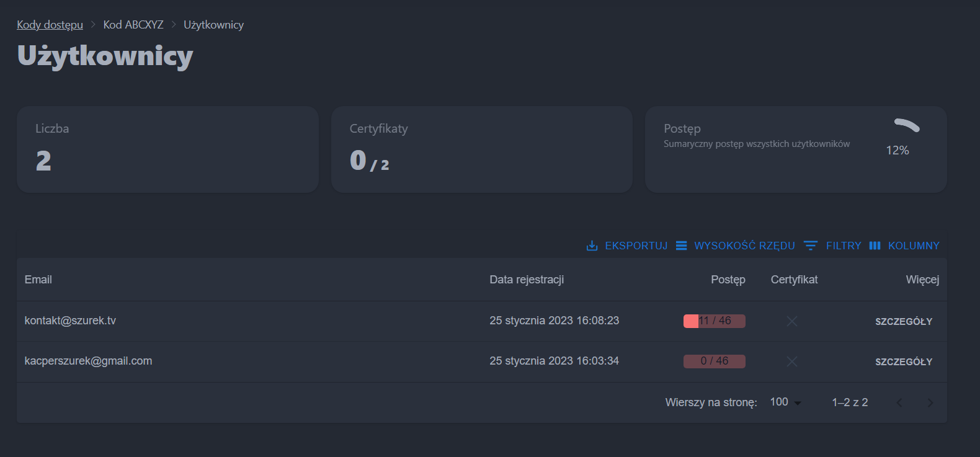980x457 pixels.
Task: Click the Kolumny columns icon
Action: tap(875, 246)
